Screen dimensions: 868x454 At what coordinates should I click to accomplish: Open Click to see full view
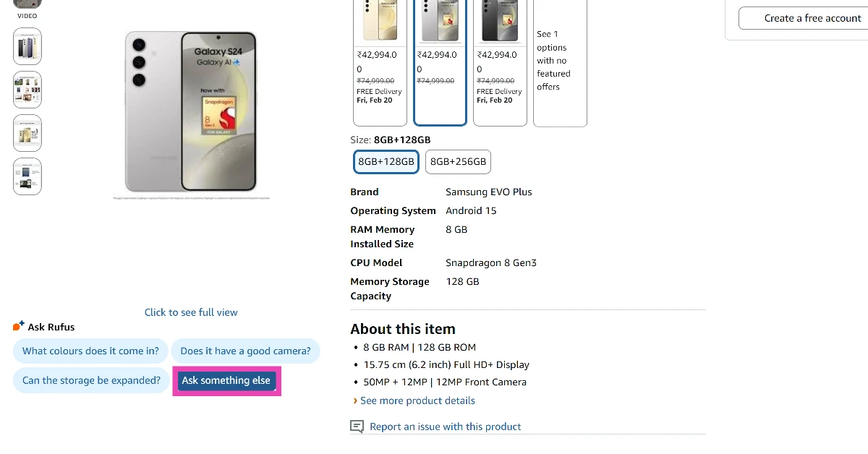(191, 312)
